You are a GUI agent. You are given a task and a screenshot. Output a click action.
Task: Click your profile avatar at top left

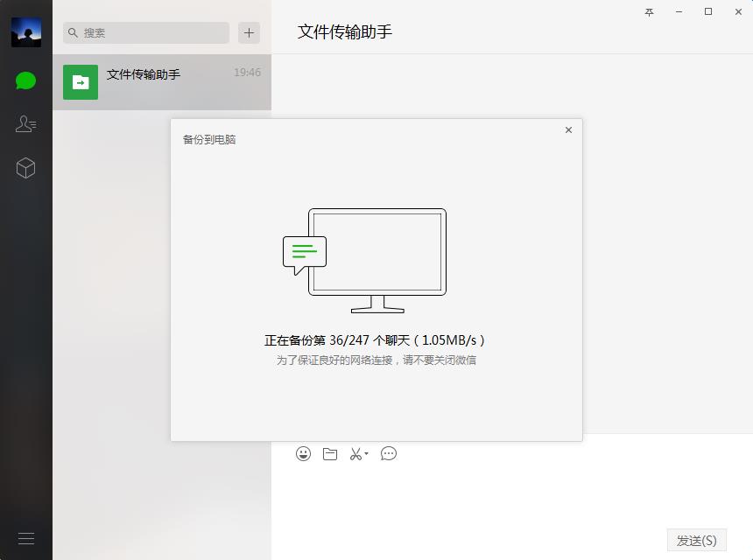(25, 31)
